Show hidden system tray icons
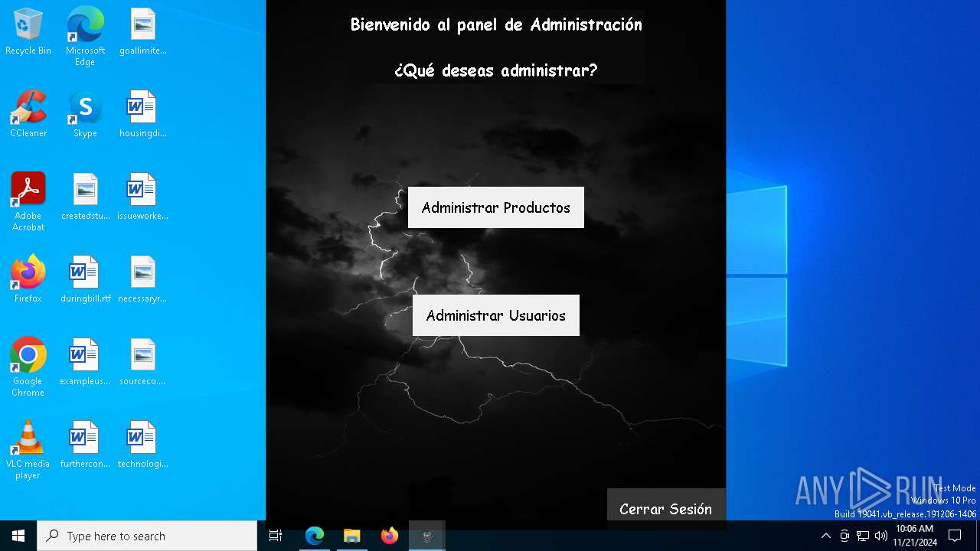Image resolution: width=980 pixels, height=551 pixels. (825, 536)
